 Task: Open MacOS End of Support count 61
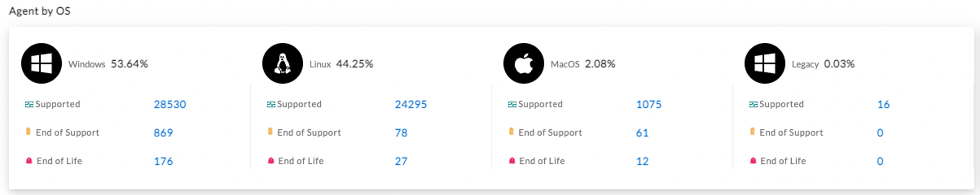tap(642, 133)
